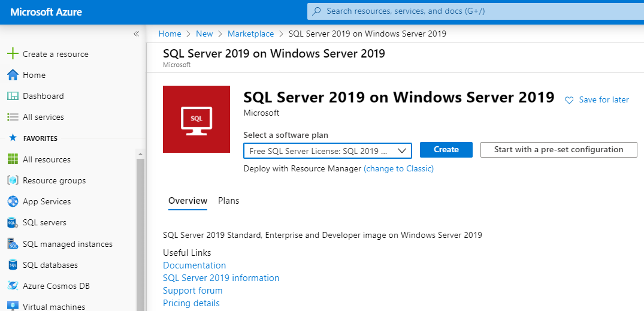Open SQL Server 2019 information link
The height and width of the screenshot is (311, 644).
coord(221,278)
